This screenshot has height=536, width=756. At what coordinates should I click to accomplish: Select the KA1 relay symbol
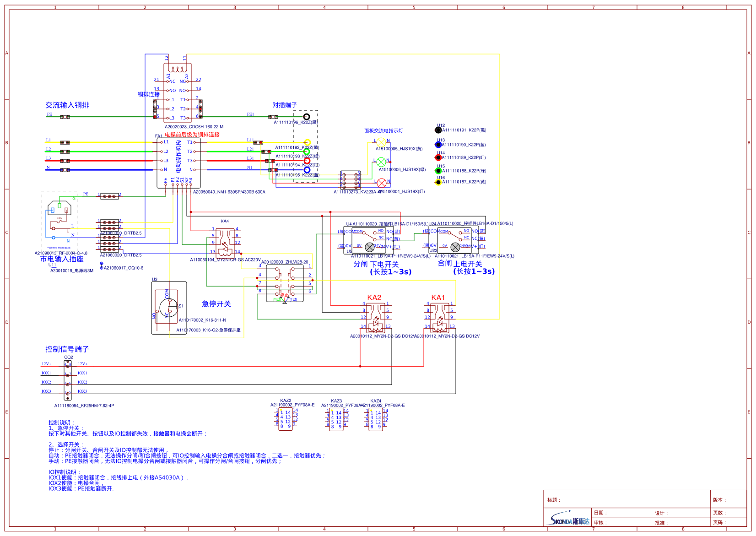pyautogui.click(x=440, y=317)
